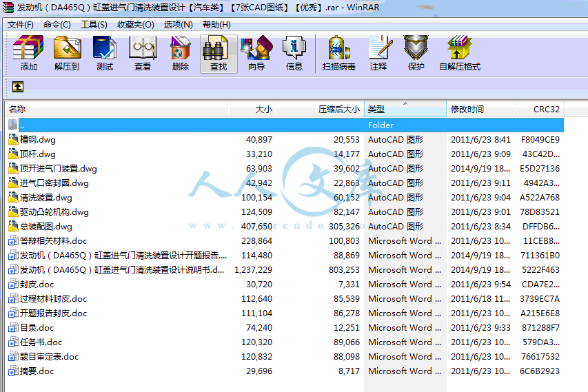Click the icon beside 答辩相关材料.doc

[14, 241]
